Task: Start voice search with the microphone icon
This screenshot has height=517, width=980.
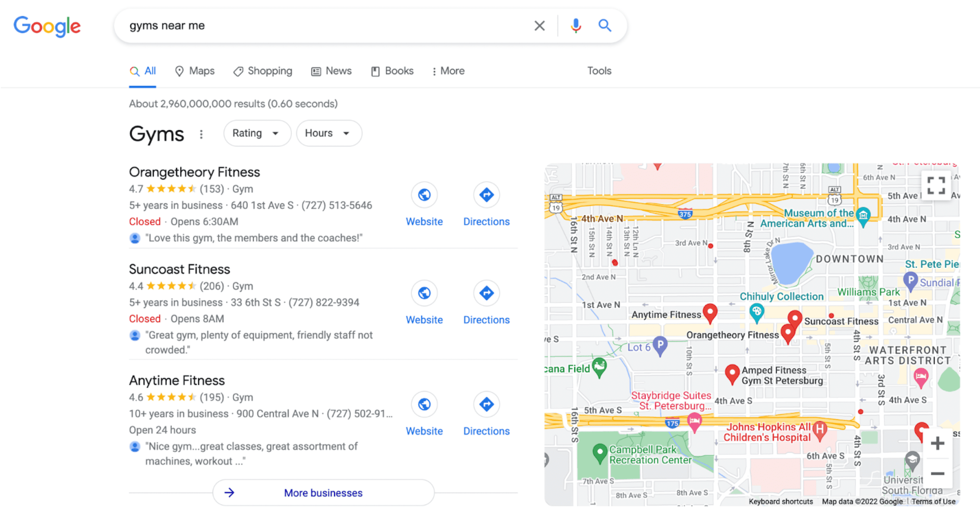Action: coord(576,26)
